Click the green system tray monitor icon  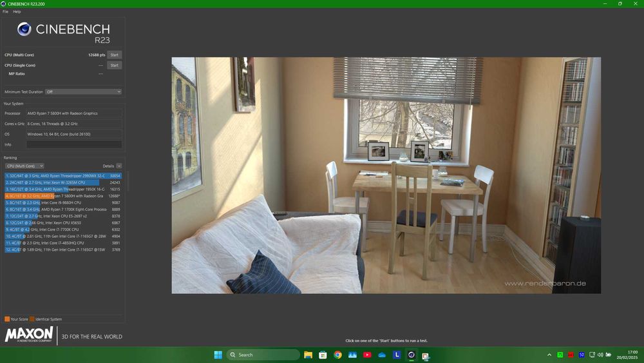coord(560,355)
